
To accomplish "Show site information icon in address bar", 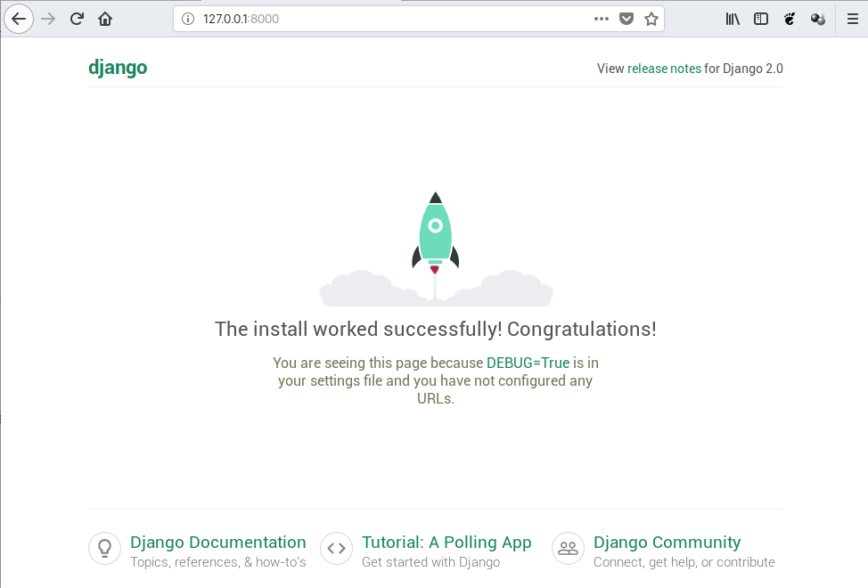I will [188, 19].
